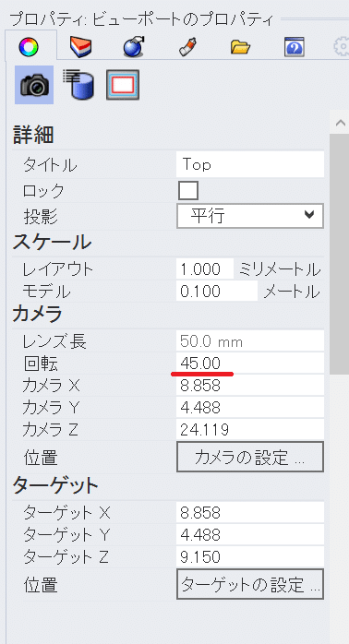Select the camera viewport properties icon

click(34, 85)
